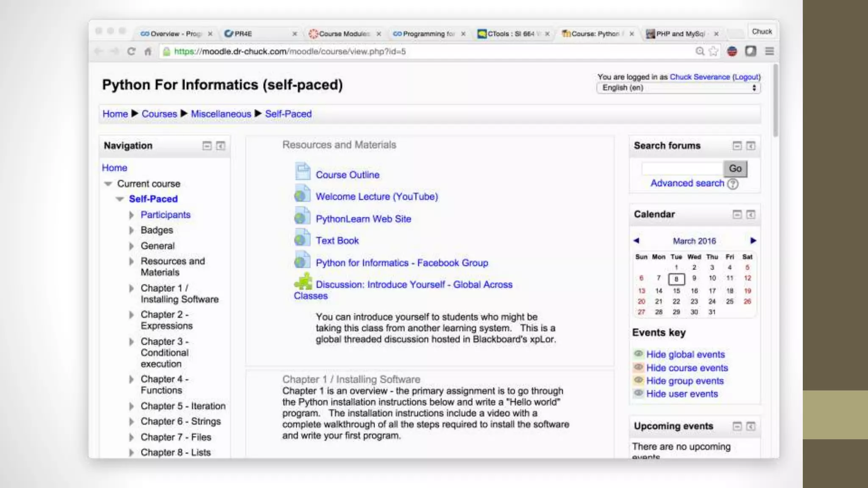Collapse the Current course tree node

pos(108,184)
